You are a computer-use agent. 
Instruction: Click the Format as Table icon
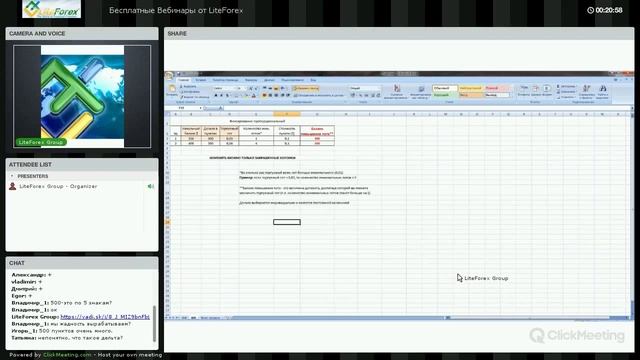click(x=421, y=89)
